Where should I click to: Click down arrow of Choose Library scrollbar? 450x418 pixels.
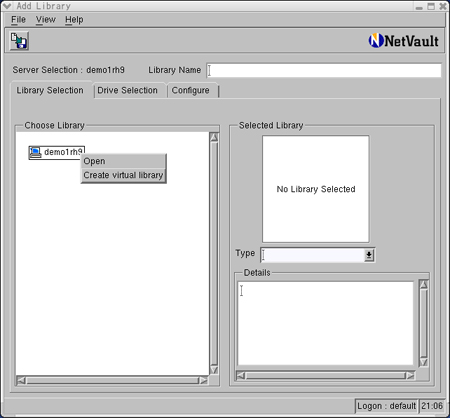click(x=214, y=370)
